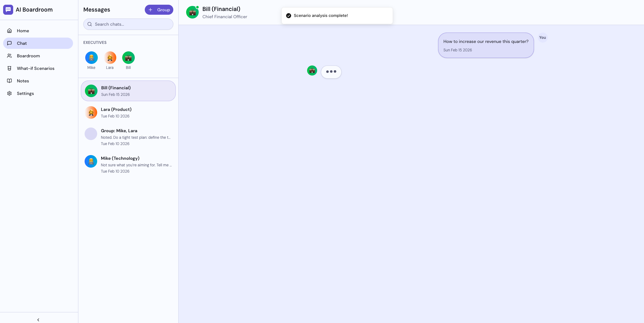Image resolution: width=644 pixels, height=323 pixels.
Task: Select Bill's avatar in Executives row
Action: click(x=128, y=58)
